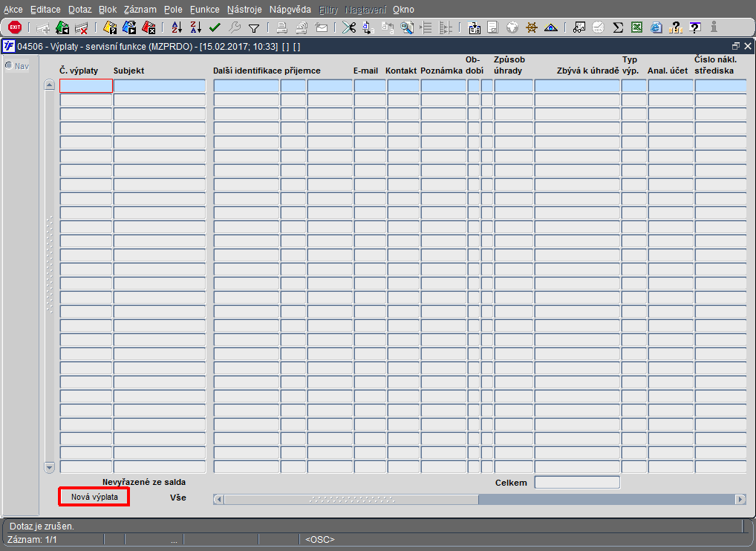Open the Funkce menu

204,10
